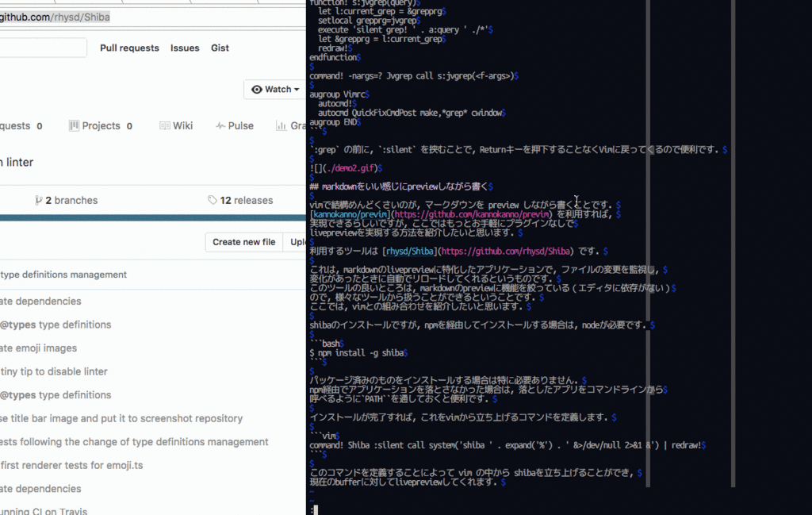The height and width of the screenshot is (515, 812).
Task: Click the Vim command-line cursor at bottom
Action: click(316, 509)
